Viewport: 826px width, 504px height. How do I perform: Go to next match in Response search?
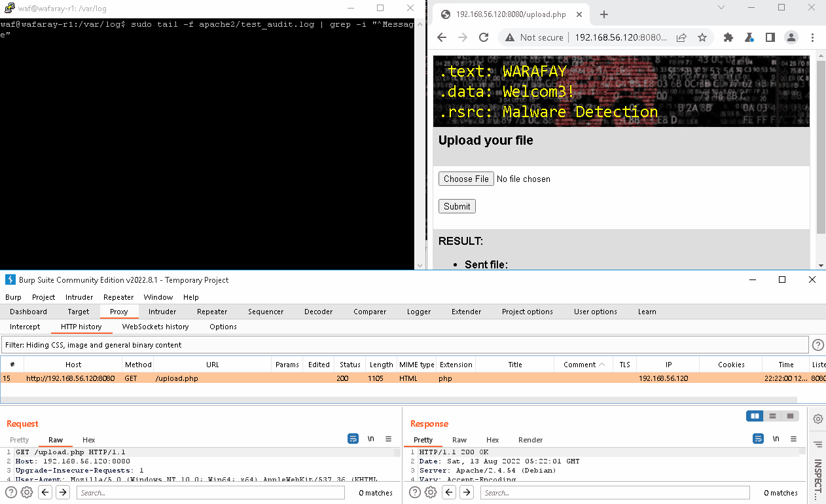point(467,492)
